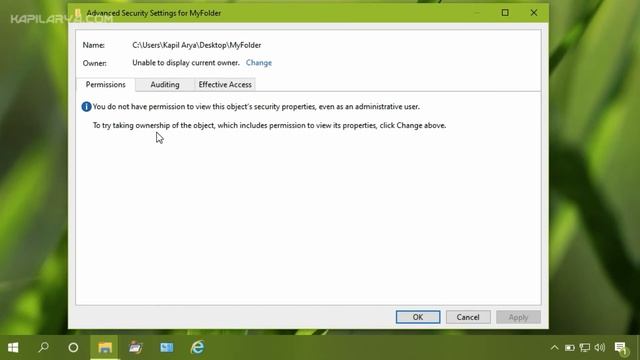
Task: Launch Internet Explorer from taskbar
Action: point(198,347)
